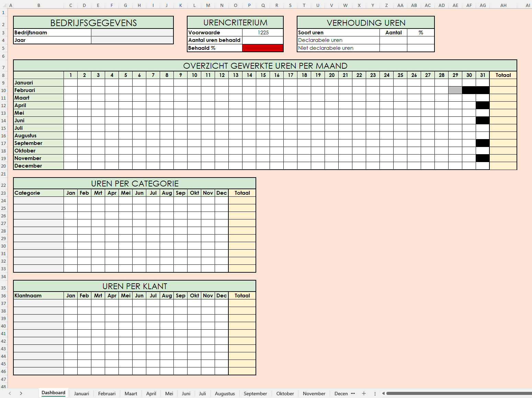Screen dimensions: 532x398
Task: Click row header 20
Action: [3, 166]
